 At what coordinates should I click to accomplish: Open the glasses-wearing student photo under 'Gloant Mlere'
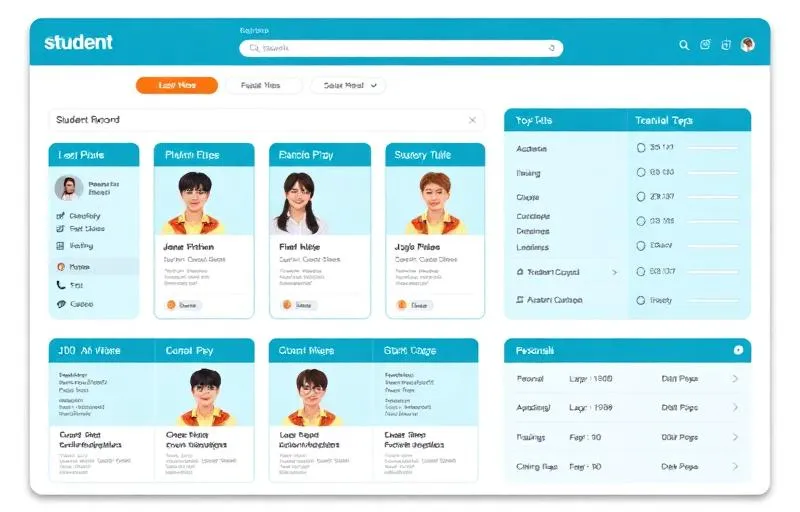pyautogui.click(x=312, y=397)
